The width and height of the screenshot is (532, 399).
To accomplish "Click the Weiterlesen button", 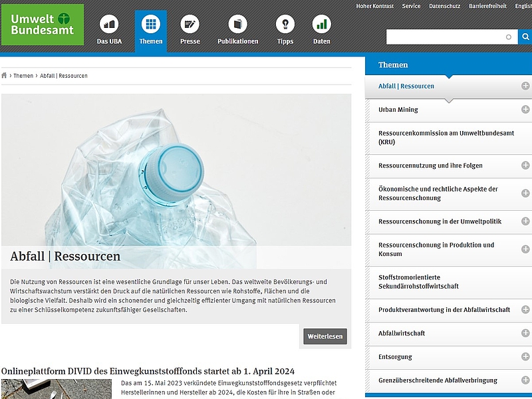I will (325, 336).
